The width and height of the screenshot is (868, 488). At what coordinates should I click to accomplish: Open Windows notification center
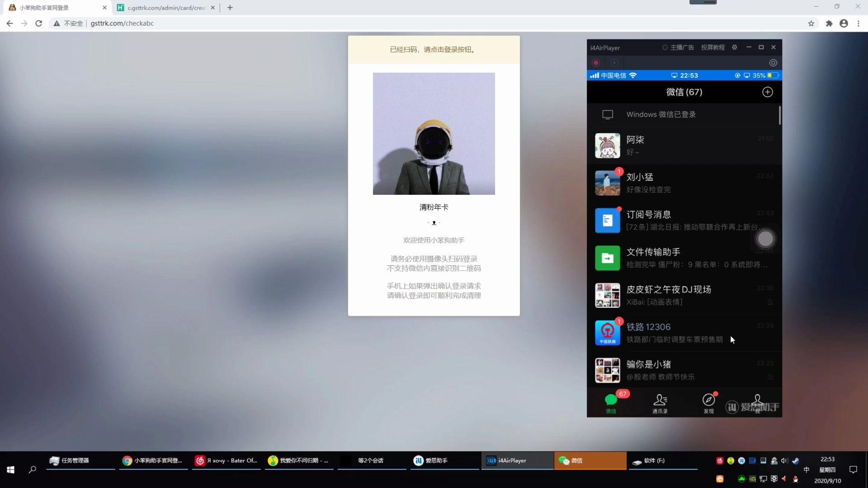[853, 470]
